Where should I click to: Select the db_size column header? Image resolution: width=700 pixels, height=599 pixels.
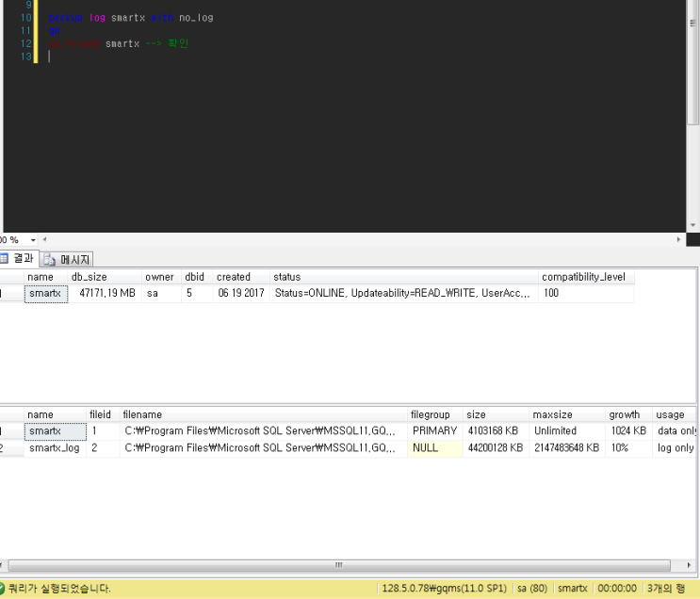click(x=105, y=277)
